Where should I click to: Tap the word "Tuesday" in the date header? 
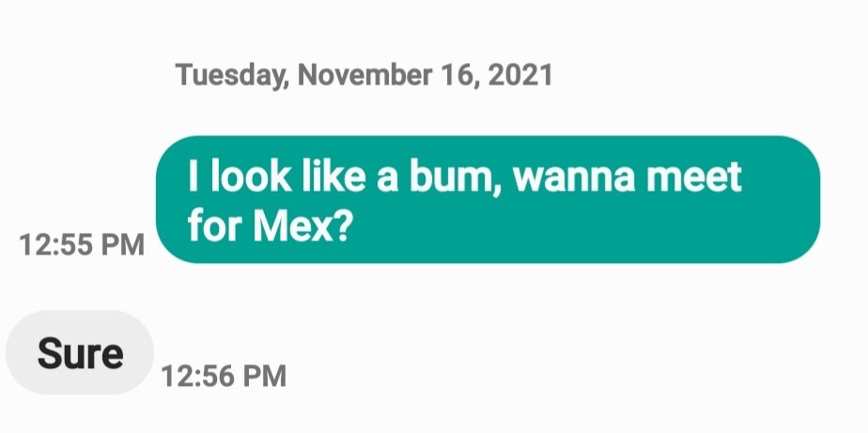[231, 76]
